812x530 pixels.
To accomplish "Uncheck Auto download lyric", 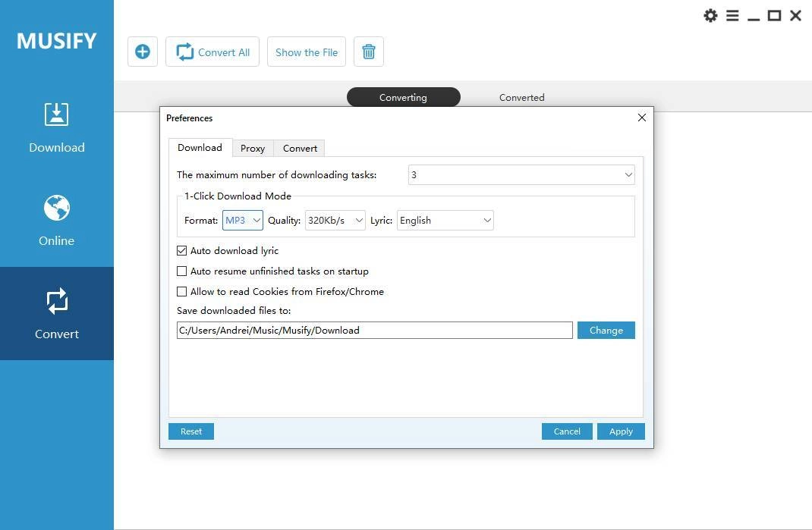I will pyautogui.click(x=182, y=250).
